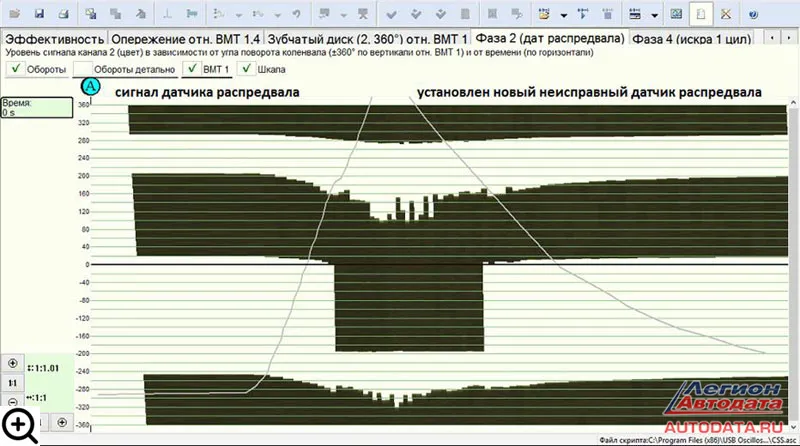Screen dimensions: 800x446
Task: Enable the Обороты детально checkbox
Action: point(83,69)
